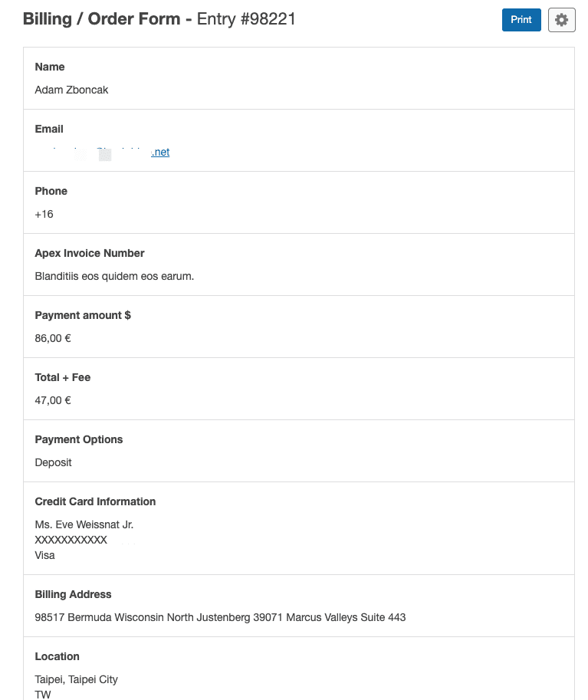Click the Visa card type text
This screenshot has height=700, width=588.
pos(44,555)
